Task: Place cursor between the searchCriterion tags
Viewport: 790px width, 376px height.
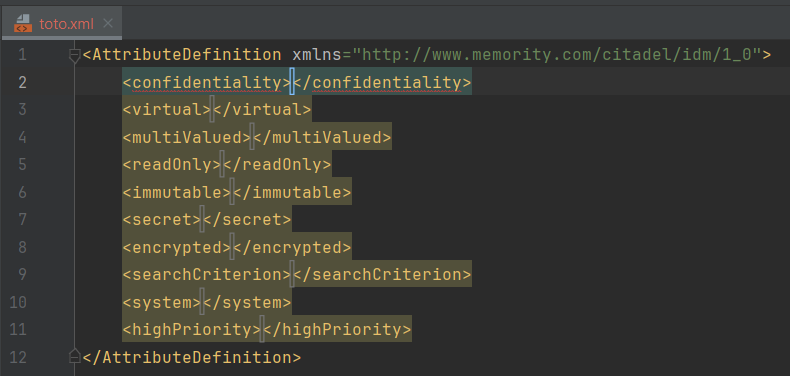Action: 292,274
